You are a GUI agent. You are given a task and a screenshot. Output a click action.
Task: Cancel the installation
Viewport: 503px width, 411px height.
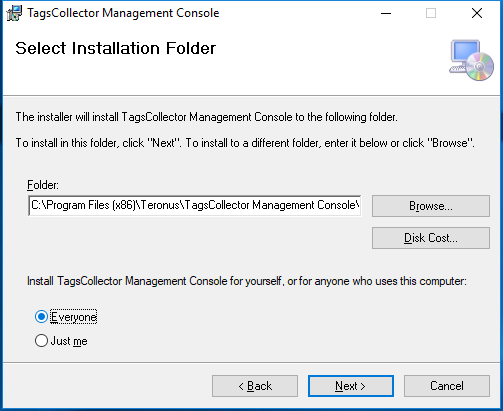[447, 386]
